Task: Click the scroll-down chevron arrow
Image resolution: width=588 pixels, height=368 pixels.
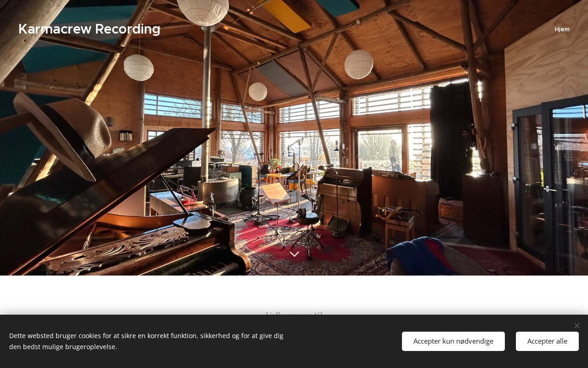Action: pyautogui.click(x=294, y=254)
